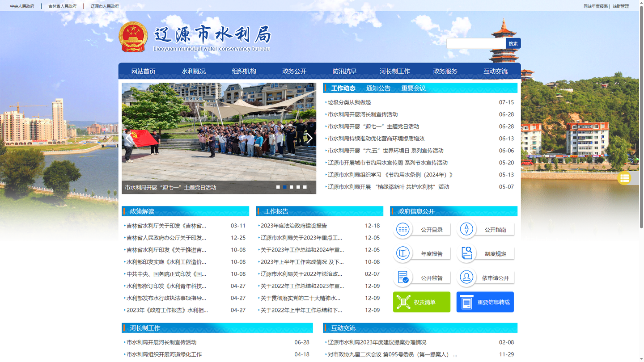Open policy item 2023年《政府工作报告》水利相...
Viewport: 644px width, 362px height.
[x=167, y=310]
